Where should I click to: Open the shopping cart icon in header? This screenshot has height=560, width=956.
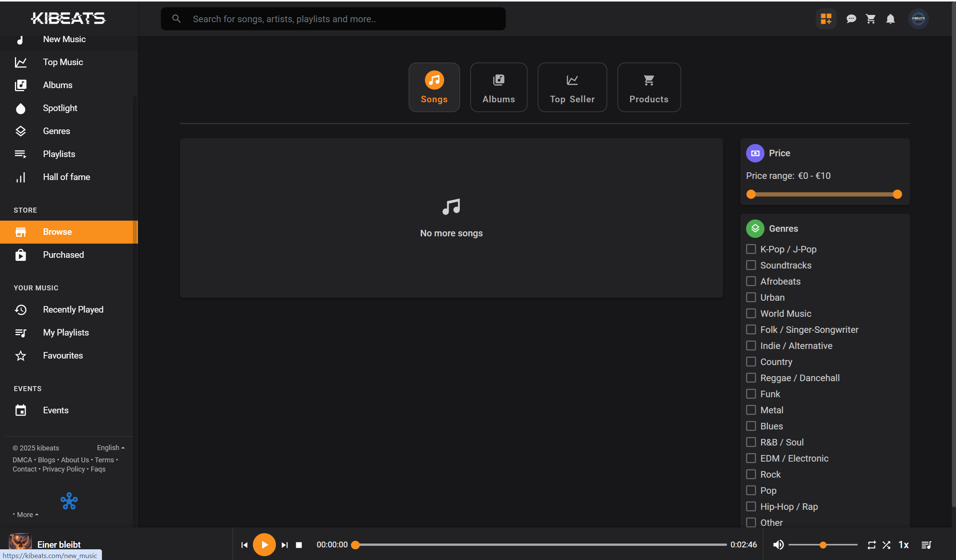pos(871,19)
